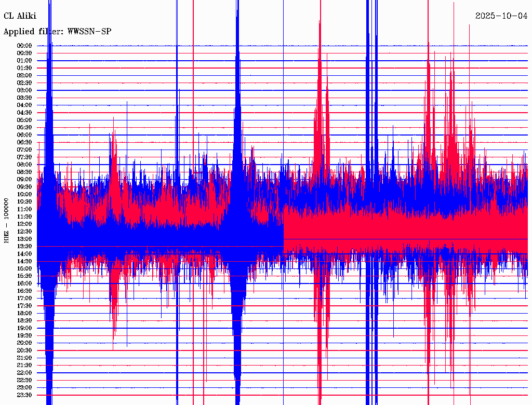Click the 00:00 time label
Image resolution: width=532 pixels, height=405 pixels.
24,46
